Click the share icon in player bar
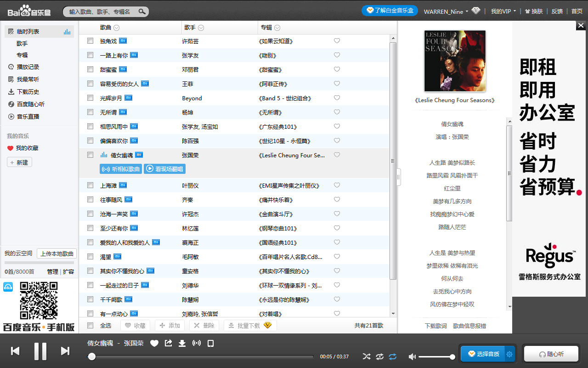This screenshot has height=368, width=588. 168,343
